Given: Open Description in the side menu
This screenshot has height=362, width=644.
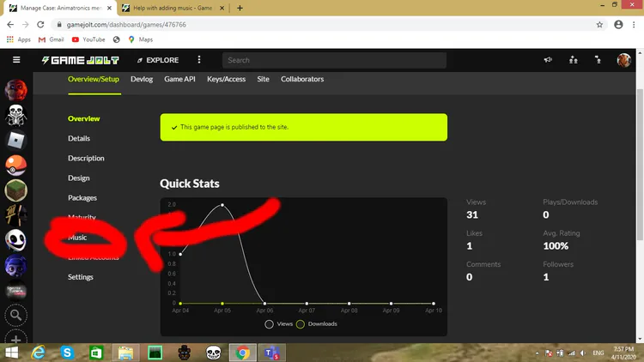Looking at the screenshot, I should [86, 158].
